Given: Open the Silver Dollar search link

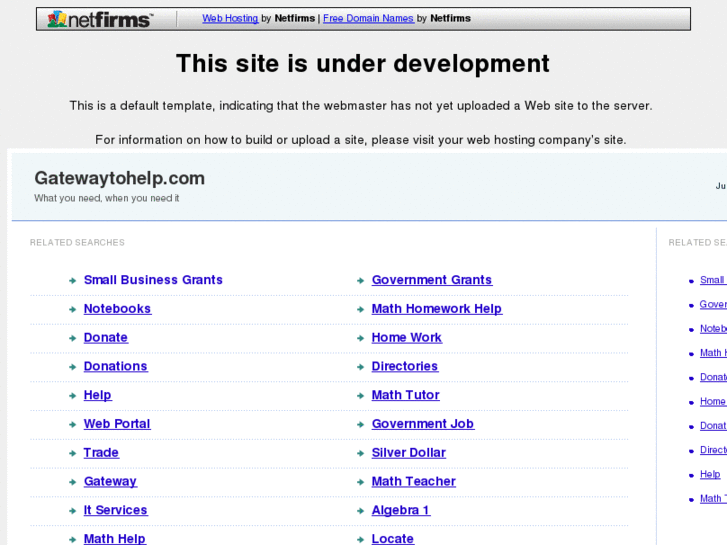Looking at the screenshot, I should 408,452.
